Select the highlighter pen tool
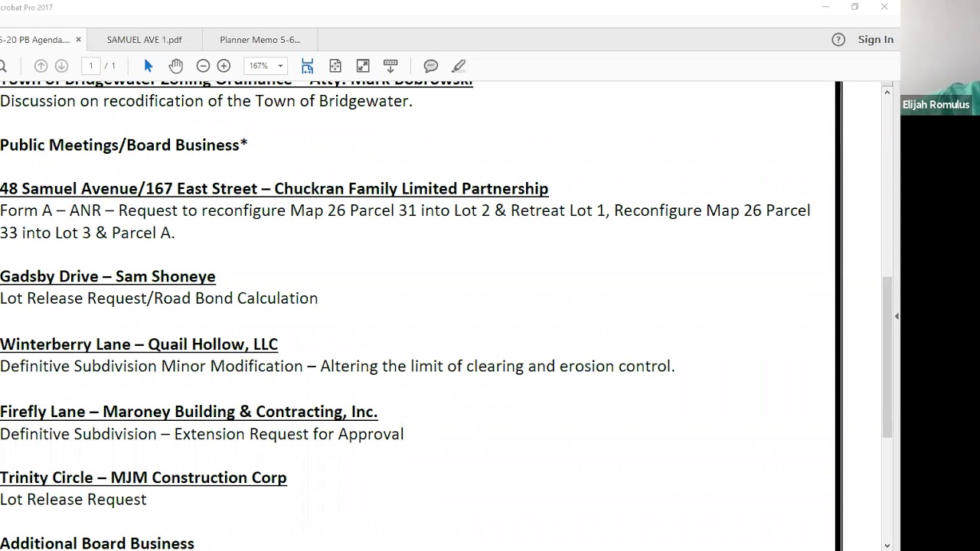 459,66
